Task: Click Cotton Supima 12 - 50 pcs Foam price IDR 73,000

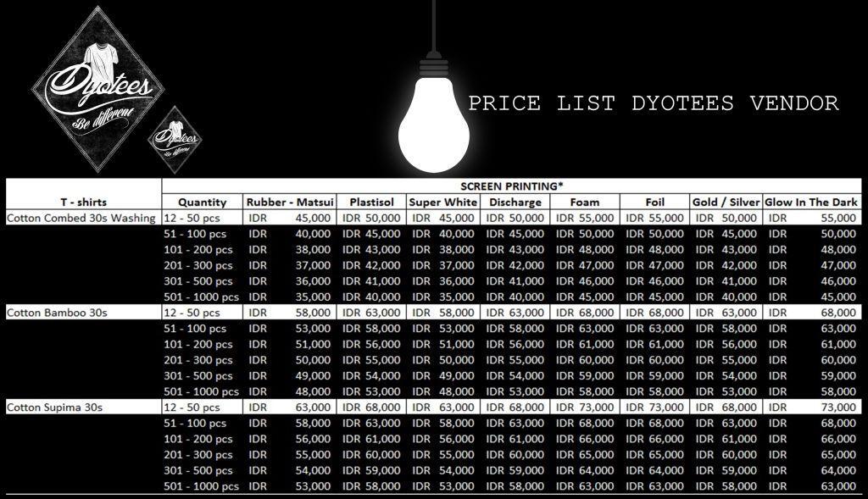Action: pyautogui.click(x=585, y=408)
